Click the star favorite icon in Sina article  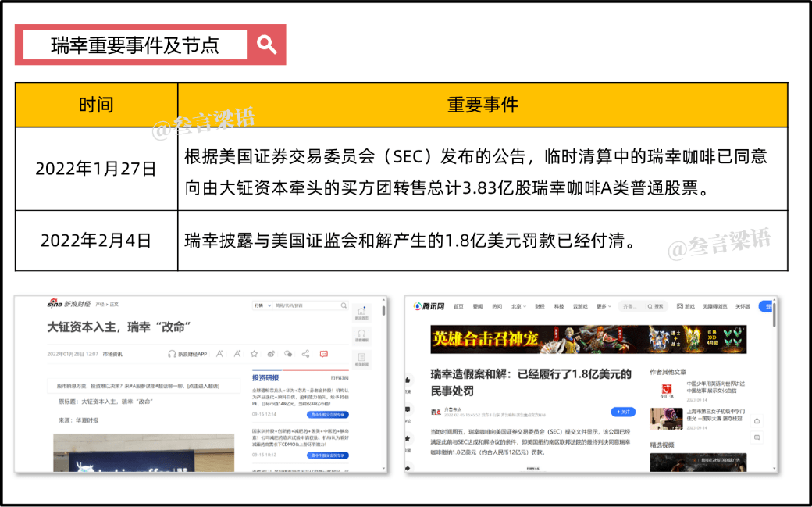[254, 354]
